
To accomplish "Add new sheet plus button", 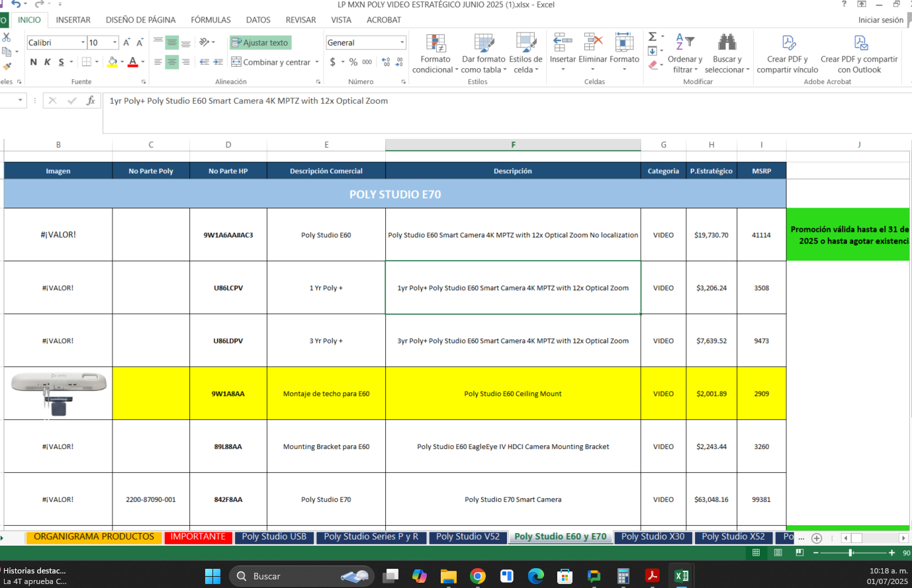I will 817,538.
